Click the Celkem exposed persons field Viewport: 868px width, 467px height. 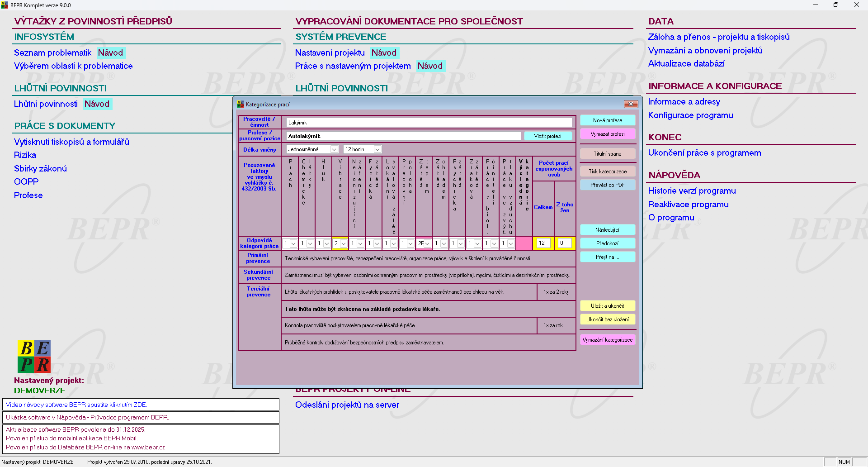tap(543, 243)
